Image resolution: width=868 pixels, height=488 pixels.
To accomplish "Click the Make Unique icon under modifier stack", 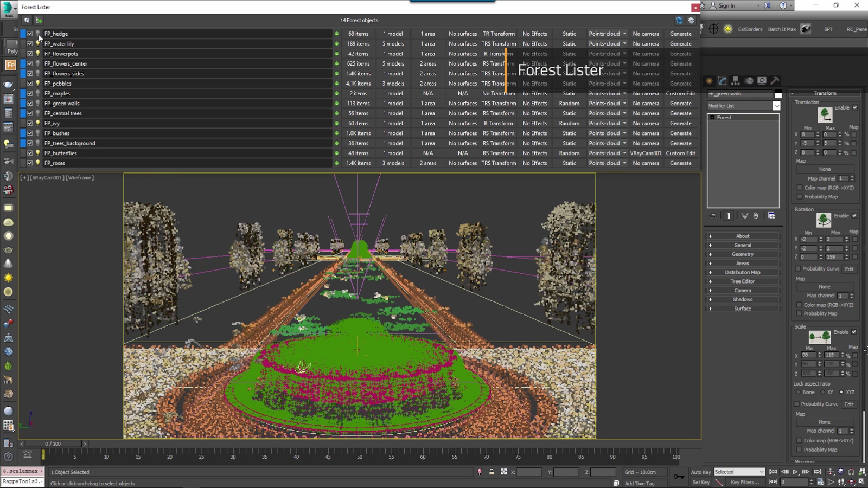I will [745, 216].
